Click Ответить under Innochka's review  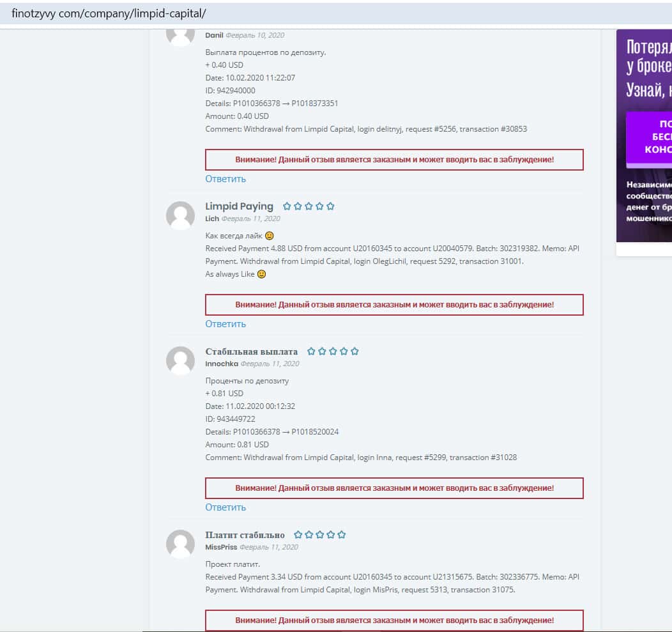click(225, 507)
